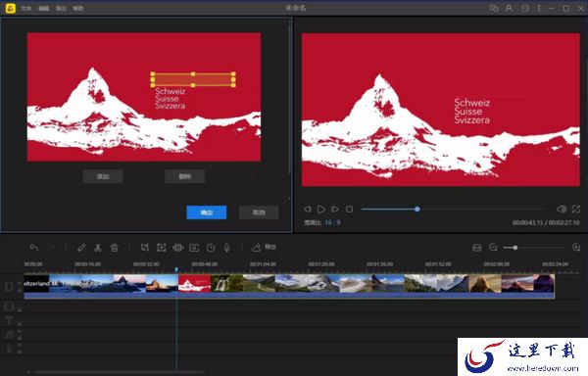Open the Export menu
The height and width of the screenshot is (376, 588).
coord(61,8)
